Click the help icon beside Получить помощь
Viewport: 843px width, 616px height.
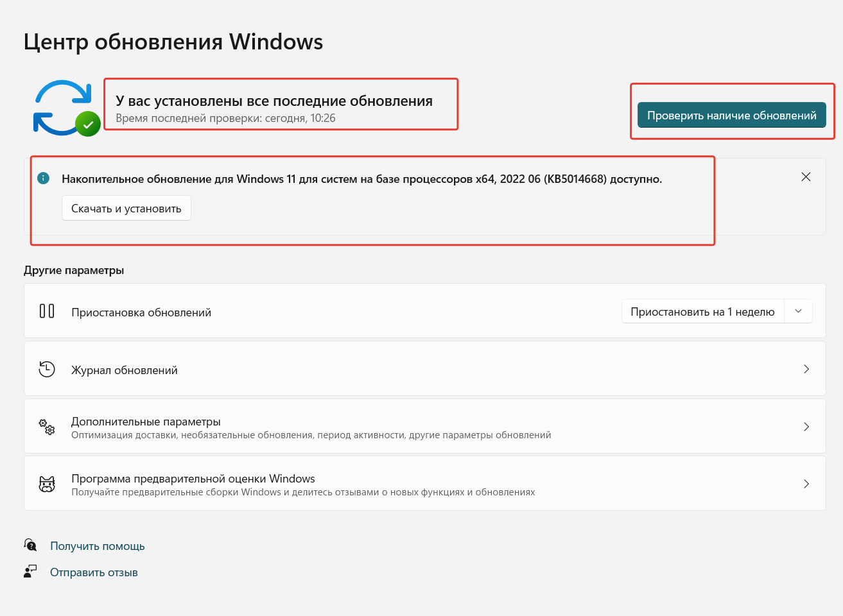pyautogui.click(x=30, y=545)
